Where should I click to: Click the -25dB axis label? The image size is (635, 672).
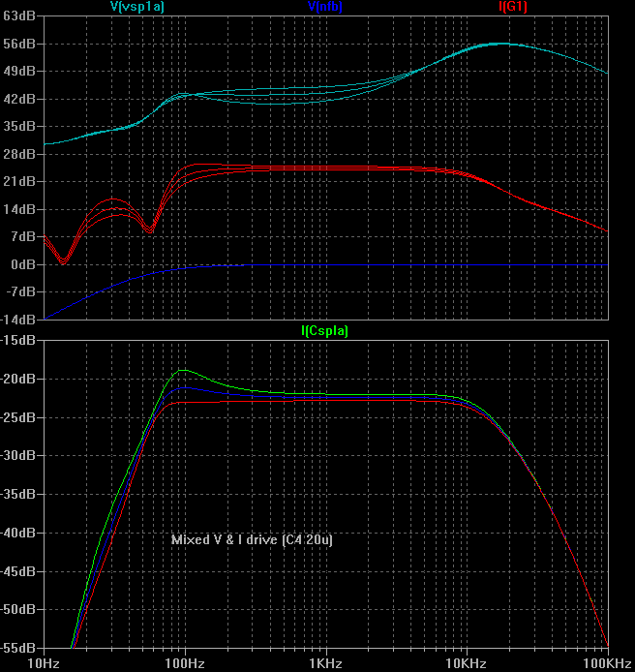point(17,417)
